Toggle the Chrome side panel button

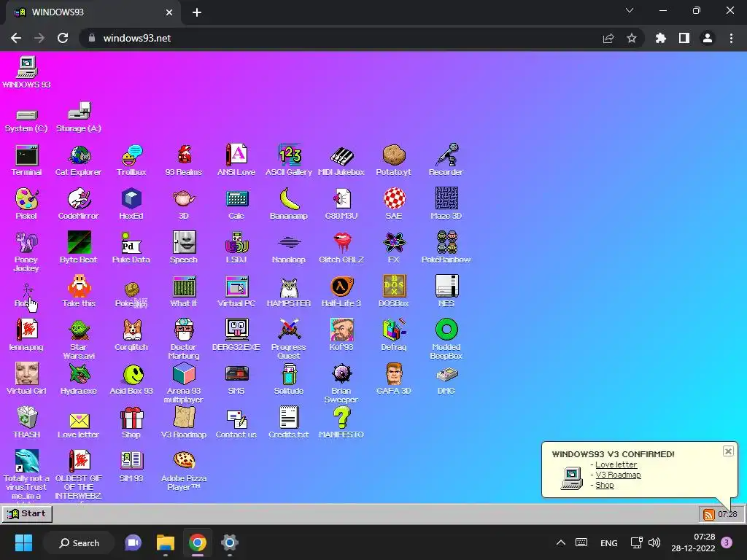[x=684, y=38]
